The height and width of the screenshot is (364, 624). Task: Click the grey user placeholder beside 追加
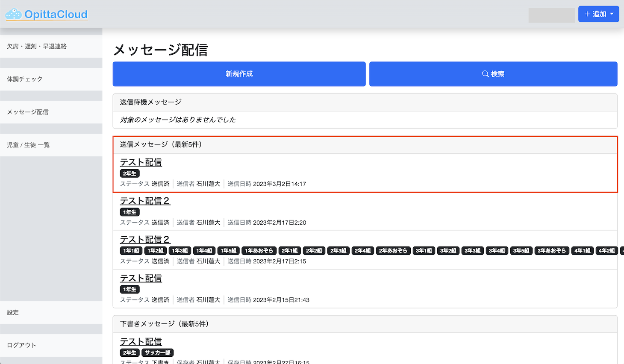[552, 15]
